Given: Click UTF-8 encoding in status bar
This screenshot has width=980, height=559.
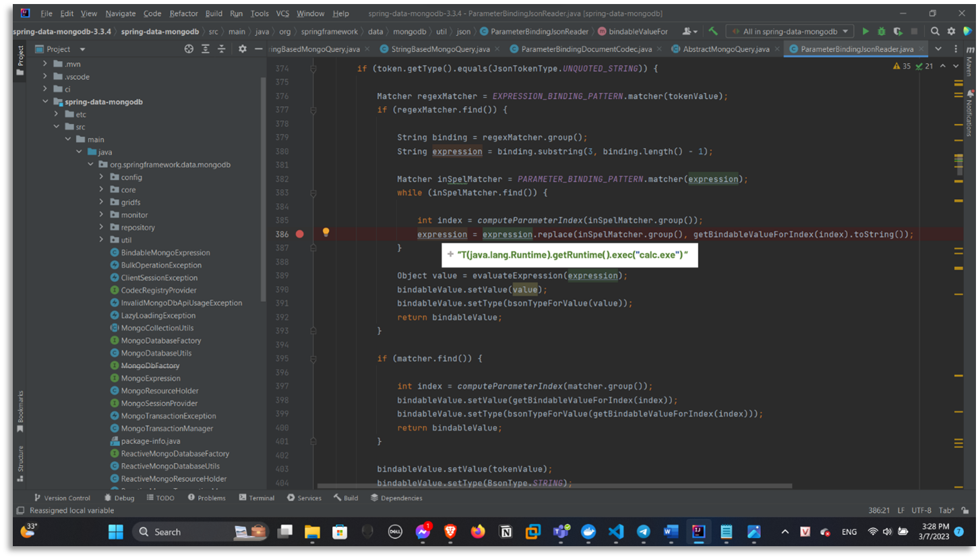Looking at the screenshot, I should 923,511.
